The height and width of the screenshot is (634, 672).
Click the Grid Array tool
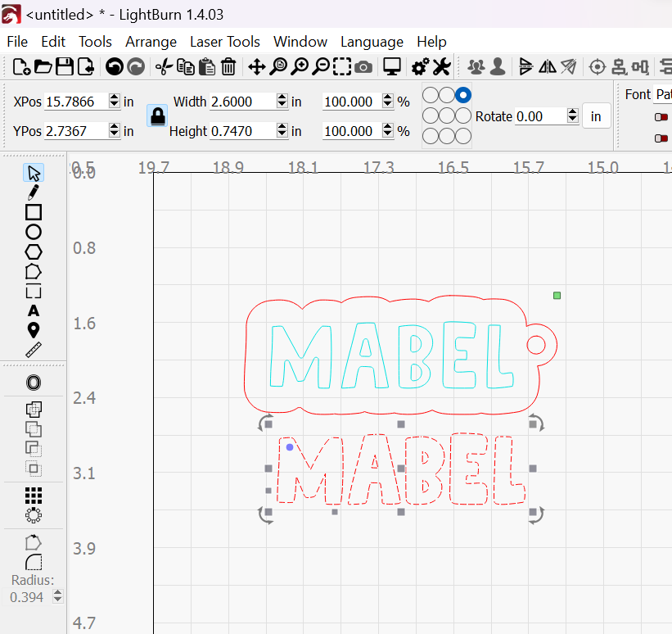tap(34, 496)
